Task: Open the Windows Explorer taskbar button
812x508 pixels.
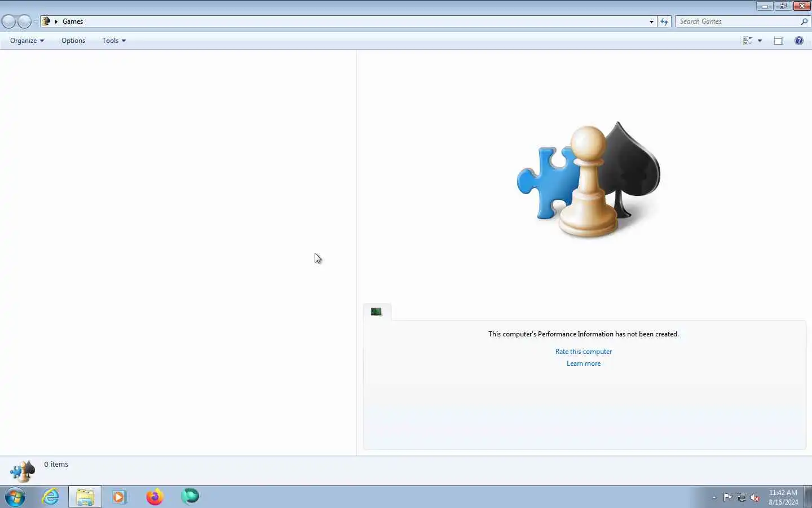Action: tap(85, 497)
